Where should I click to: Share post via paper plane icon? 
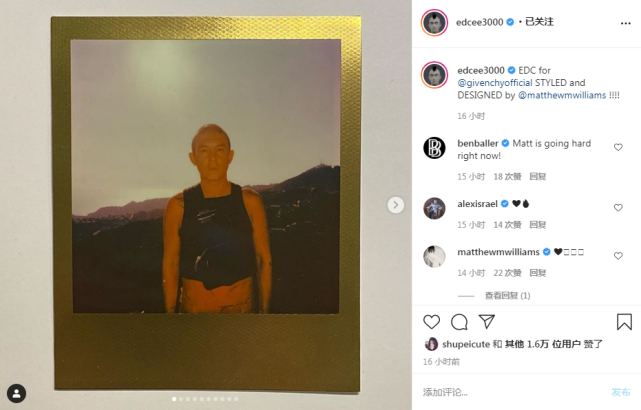[x=487, y=322]
